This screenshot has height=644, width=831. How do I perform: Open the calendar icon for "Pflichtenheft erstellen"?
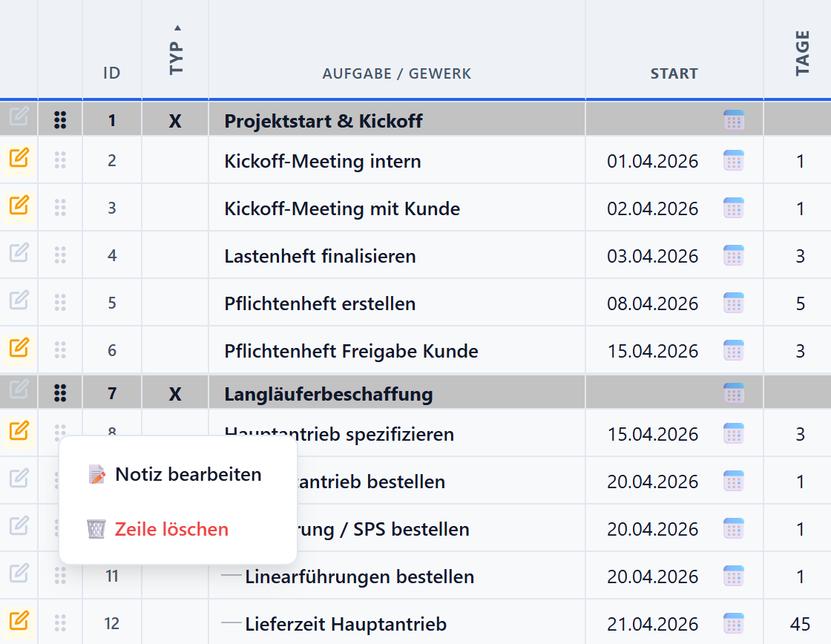(x=733, y=303)
